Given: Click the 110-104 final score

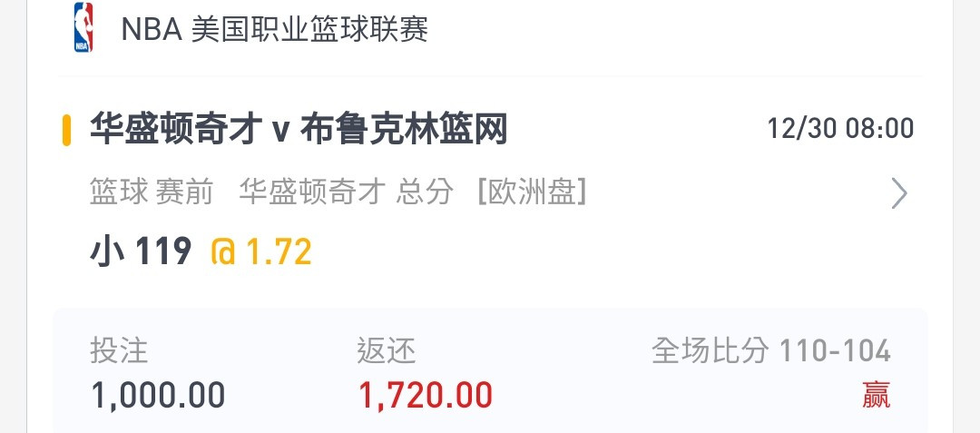Looking at the screenshot, I should coord(835,351).
